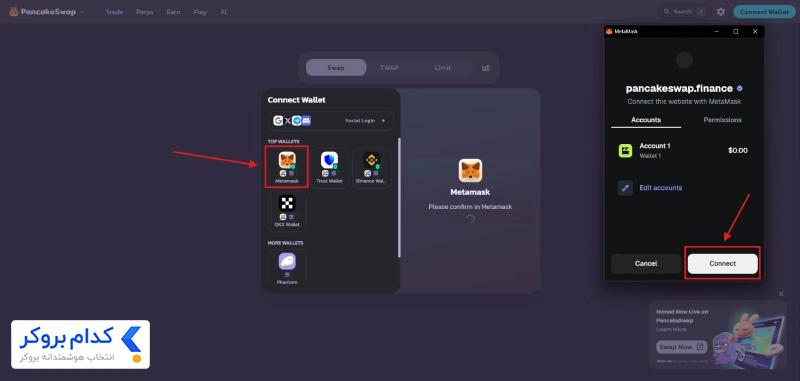Open the AI menu item

(223, 12)
